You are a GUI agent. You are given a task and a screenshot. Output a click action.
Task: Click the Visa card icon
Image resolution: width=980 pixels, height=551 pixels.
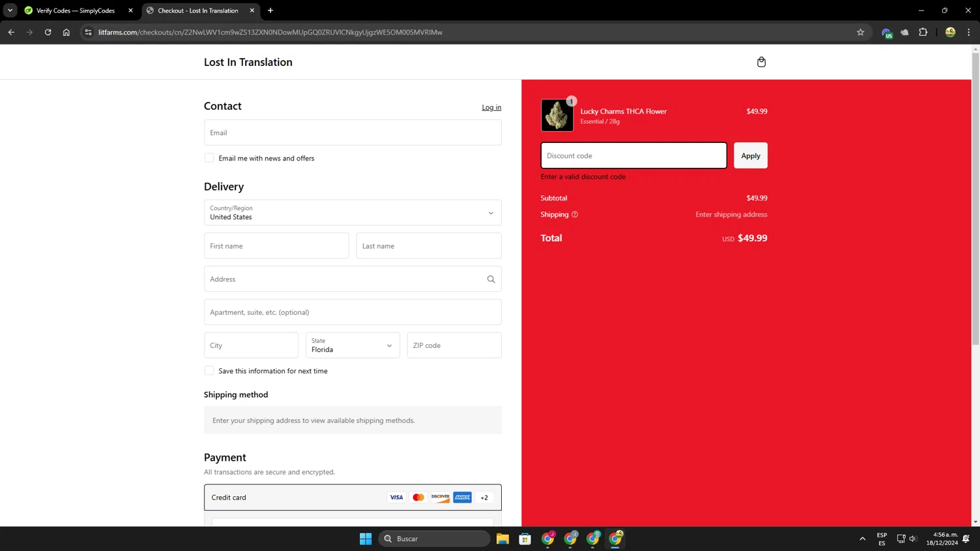point(397,497)
